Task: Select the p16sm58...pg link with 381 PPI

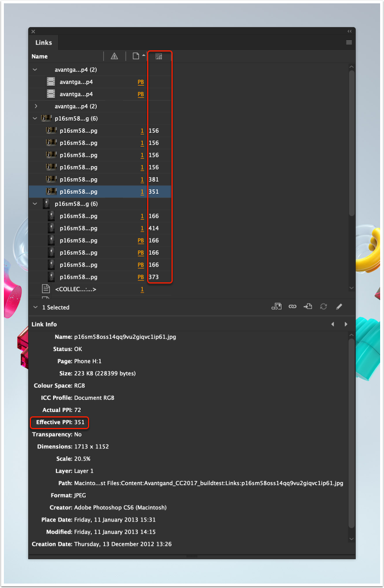Action: click(x=100, y=179)
